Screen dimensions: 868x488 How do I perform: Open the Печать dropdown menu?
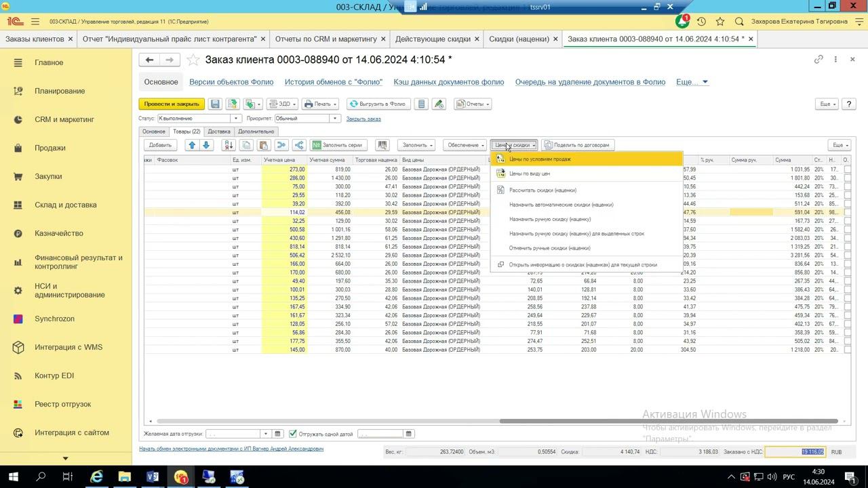click(320, 104)
